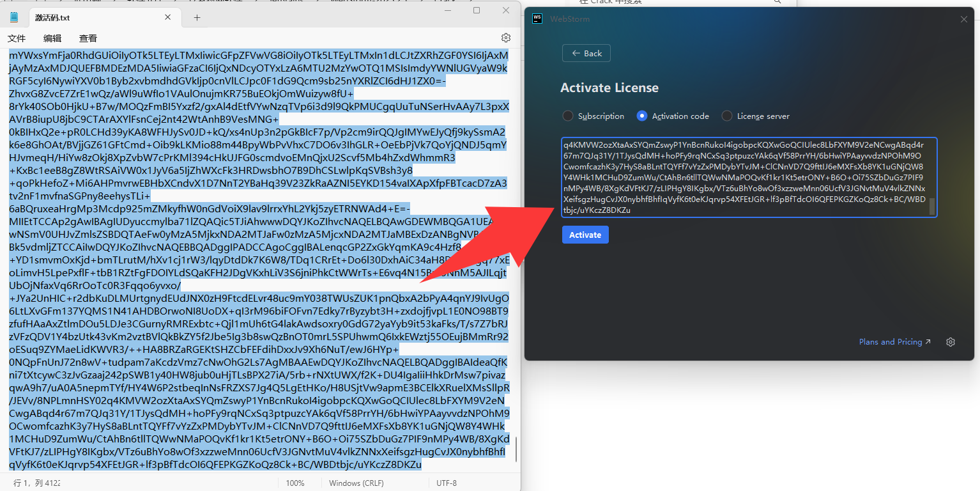Maximize the Notepad window
Screen dimensions: 980x491
(x=477, y=10)
